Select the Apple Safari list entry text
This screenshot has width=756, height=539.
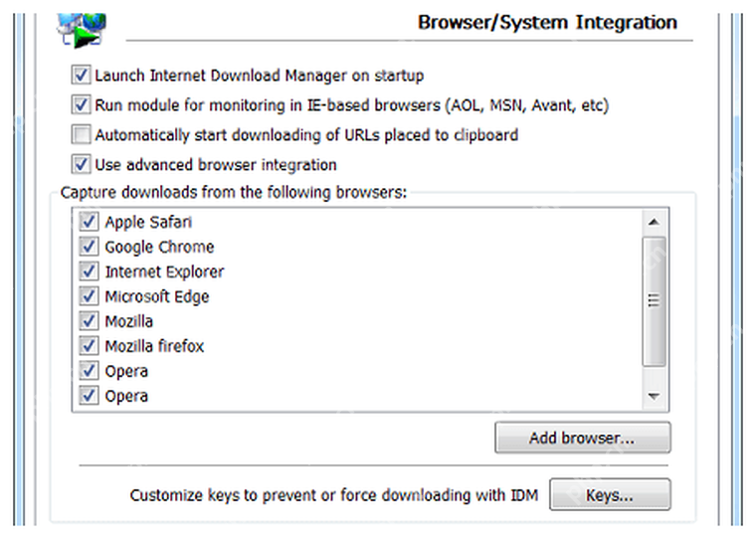click(148, 222)
